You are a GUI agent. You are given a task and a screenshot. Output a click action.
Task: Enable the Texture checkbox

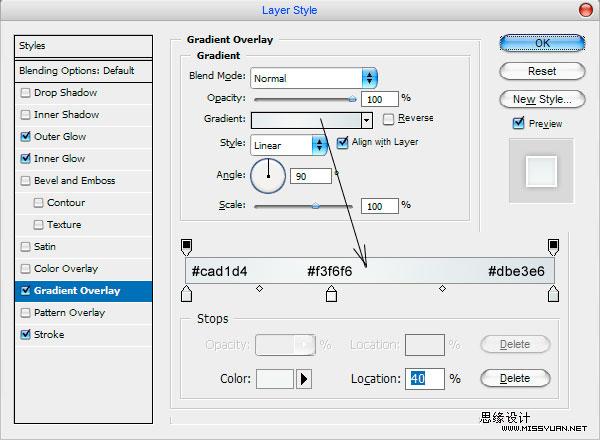(38, 225)
